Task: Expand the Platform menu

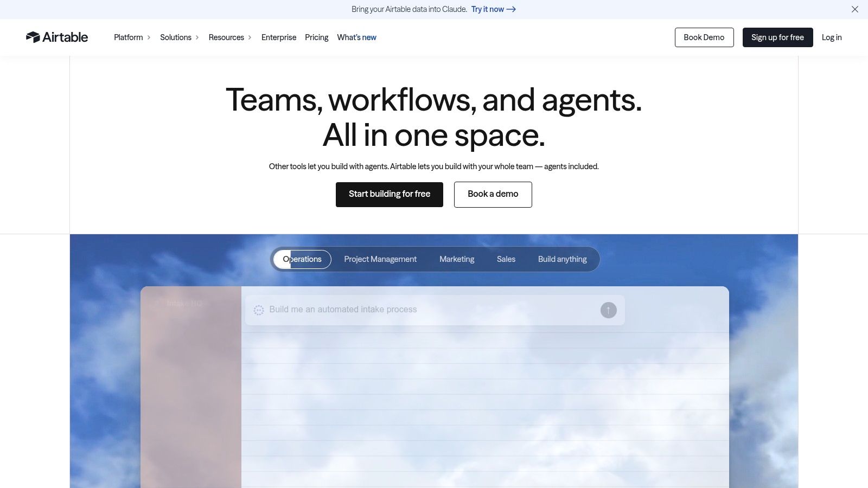Action: (132, 37)
